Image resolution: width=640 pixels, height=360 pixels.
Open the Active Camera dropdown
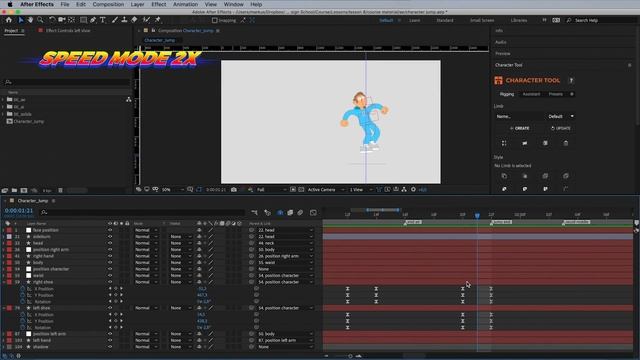[325, 189]
